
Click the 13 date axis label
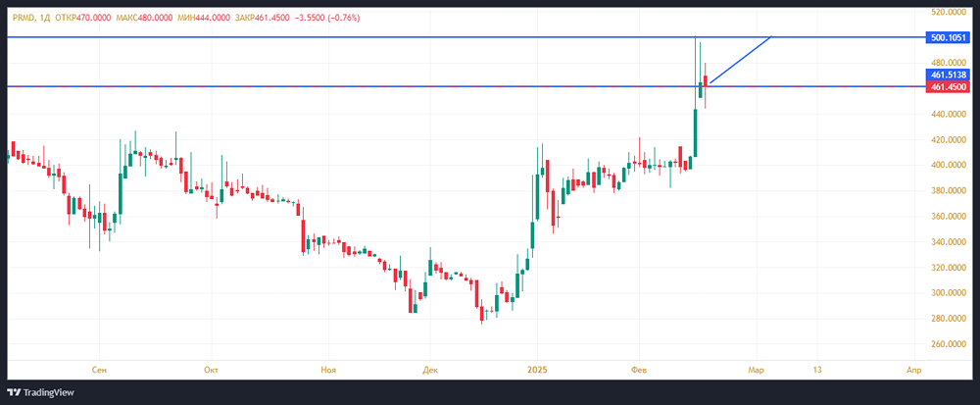(x=817, y=370)
